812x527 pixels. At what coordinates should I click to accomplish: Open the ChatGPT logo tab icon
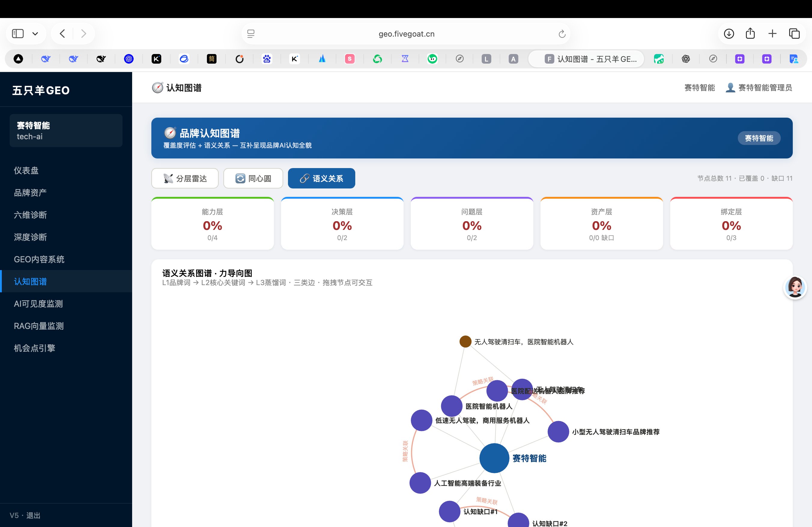pos(686,59)
